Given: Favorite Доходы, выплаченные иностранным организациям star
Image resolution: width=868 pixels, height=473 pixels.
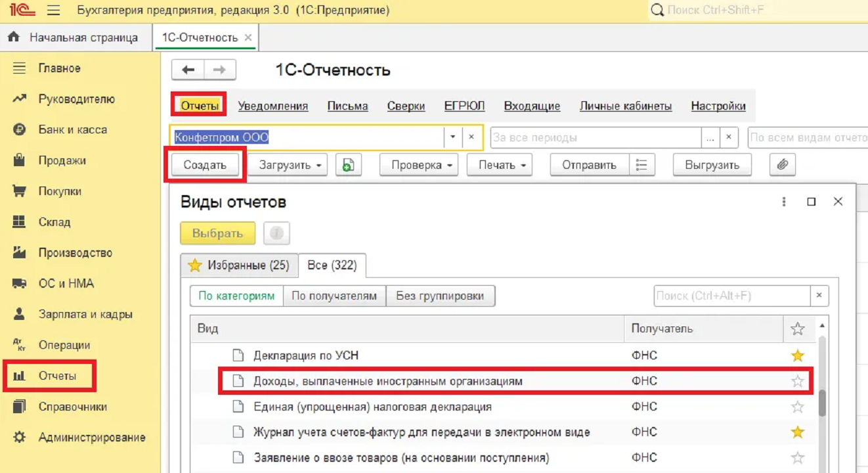Looking at the screenshot, I should pyautogui.click(x=798, y=381).
